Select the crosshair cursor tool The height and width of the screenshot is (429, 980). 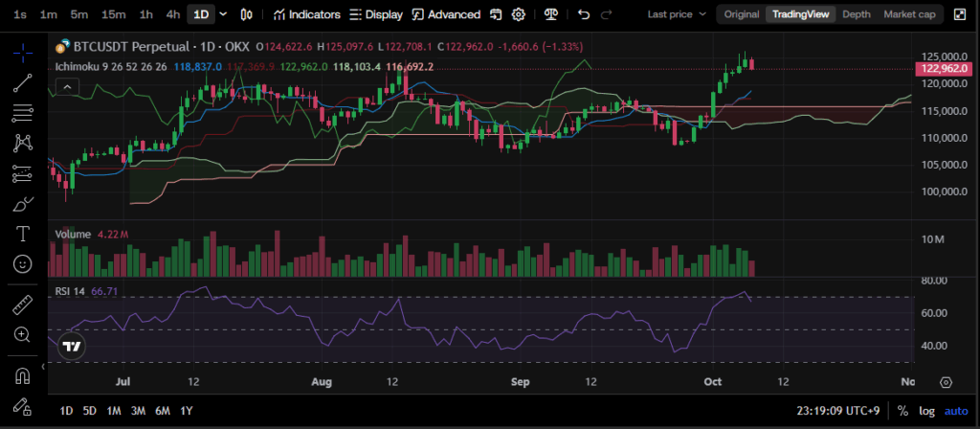(x=22, y=52)
